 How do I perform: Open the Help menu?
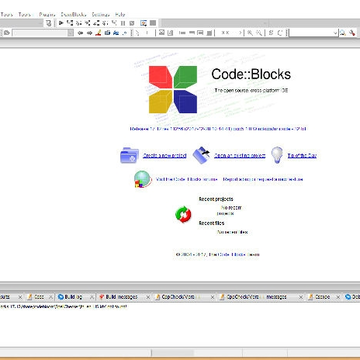[120, 15]
